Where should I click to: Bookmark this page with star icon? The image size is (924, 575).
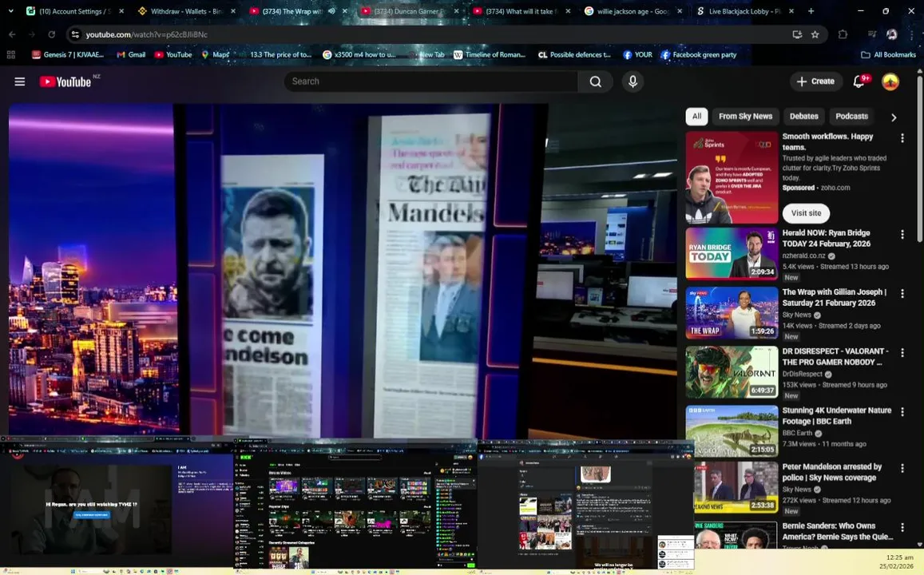(815, 35)
